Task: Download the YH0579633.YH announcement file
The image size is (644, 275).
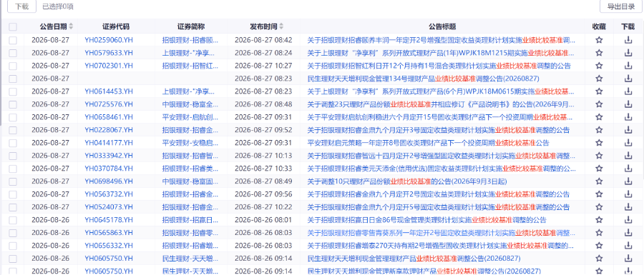Action: click(628, 53)
